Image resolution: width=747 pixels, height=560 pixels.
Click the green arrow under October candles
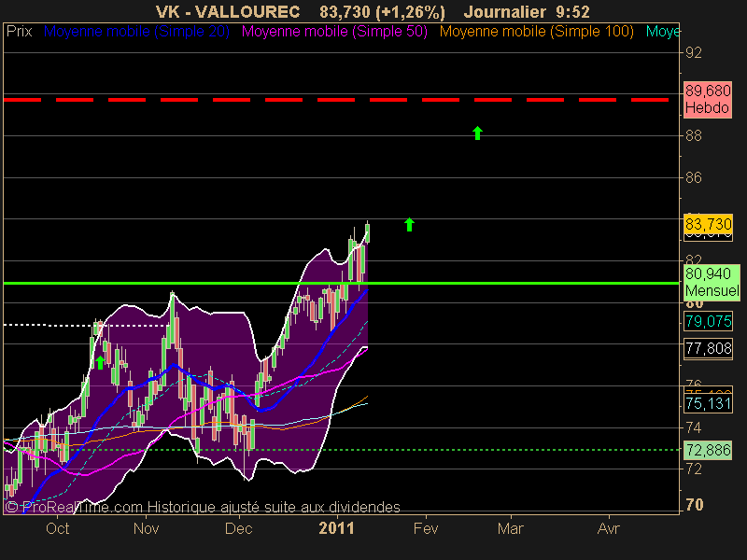pos(100,362)
